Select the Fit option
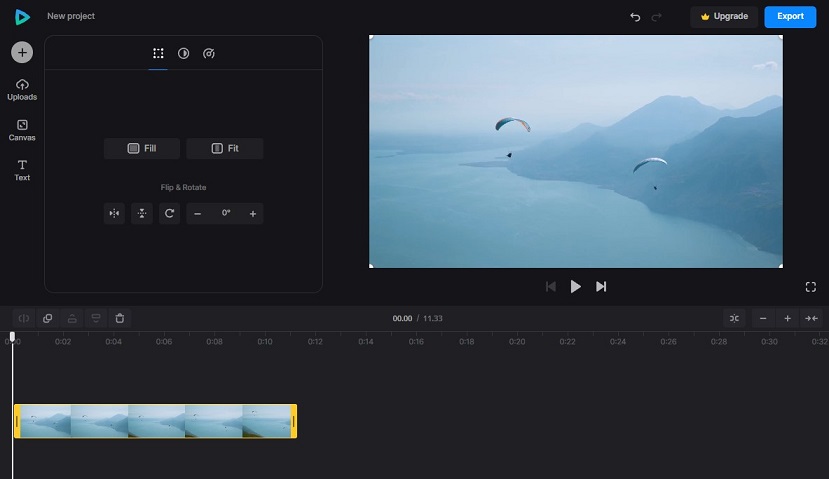829x479 pixels. [x=225, y=148]
